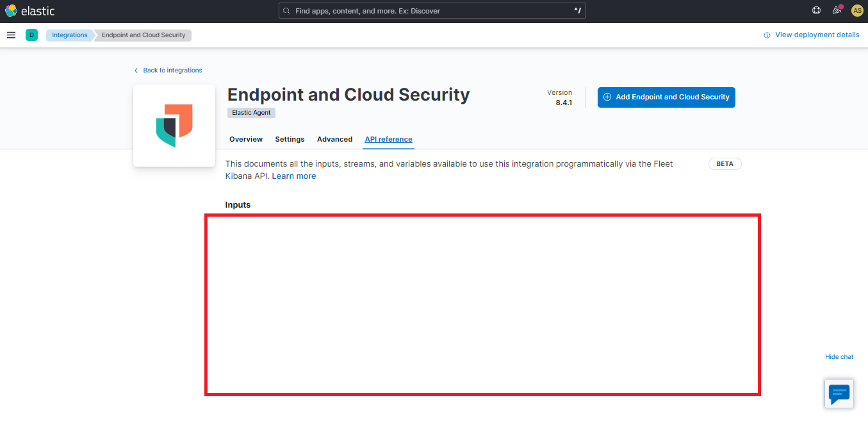The height and width of the screenshot is (425, 868).
Task: Click Add Endpoint and Cloud Security
Action: point(666,97)
